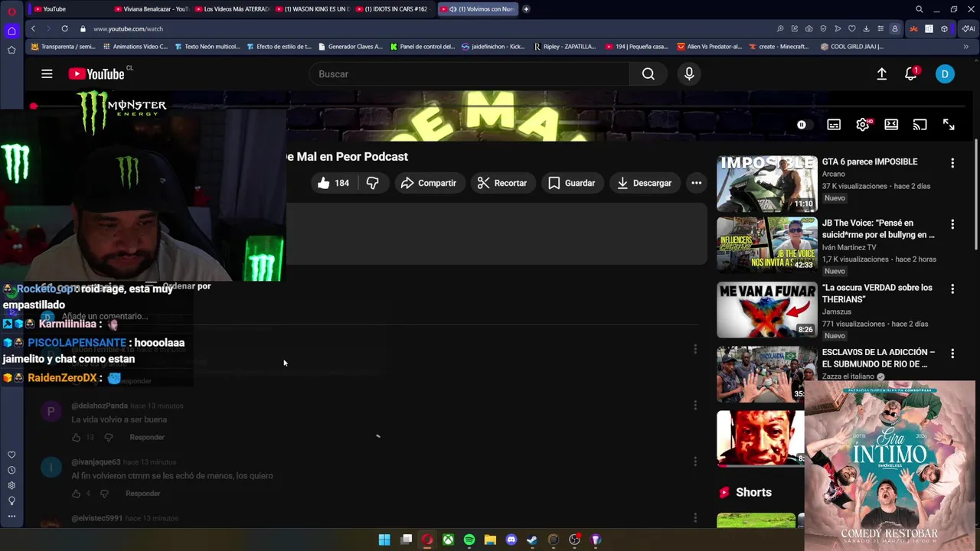Open the COOL GIRLD JAAJ bookmark
The width and height of the screenshot is (980, 551).
click(x=852, y=46)
